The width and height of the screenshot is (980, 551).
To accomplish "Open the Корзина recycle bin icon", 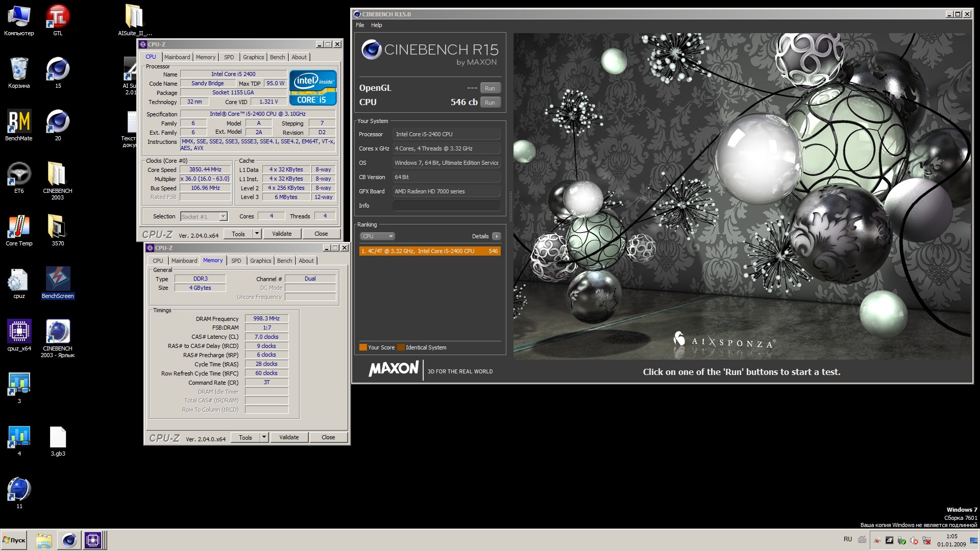I will [19, 73].
